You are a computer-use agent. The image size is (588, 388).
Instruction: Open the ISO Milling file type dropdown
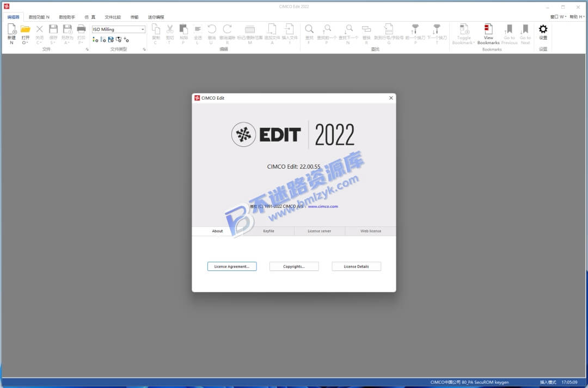click(x=143, y=29)
